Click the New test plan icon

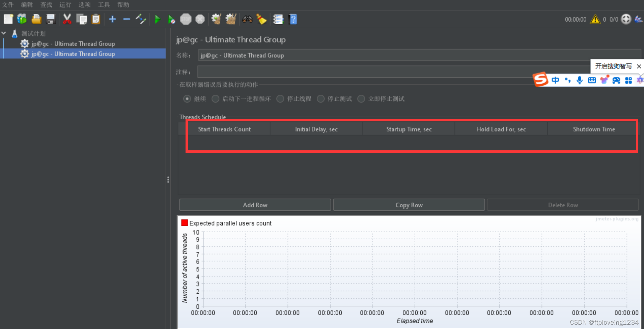(x=8, y=19)
